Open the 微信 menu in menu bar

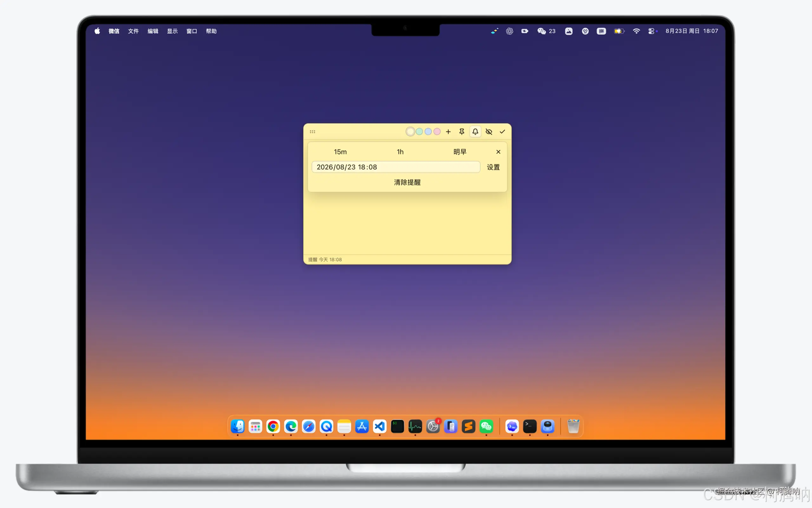114,31
